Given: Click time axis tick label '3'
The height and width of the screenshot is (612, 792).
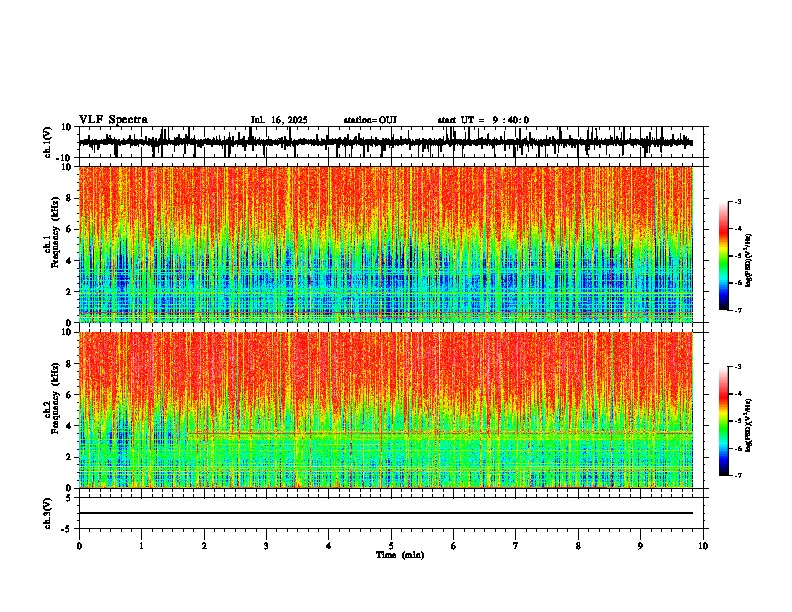Looking at the screenshot, I should tap(266, 546).
